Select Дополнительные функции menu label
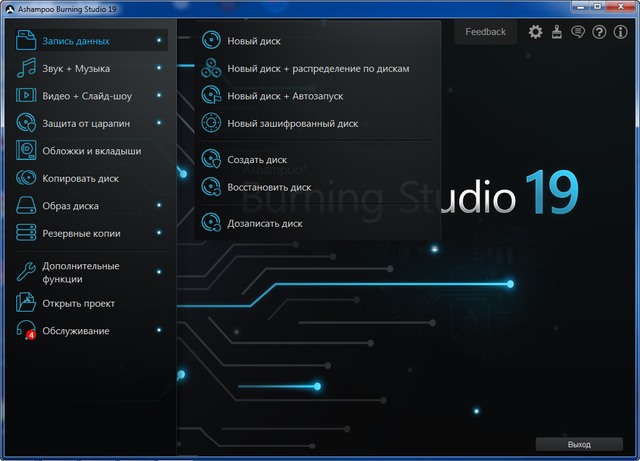 point(81,272)
